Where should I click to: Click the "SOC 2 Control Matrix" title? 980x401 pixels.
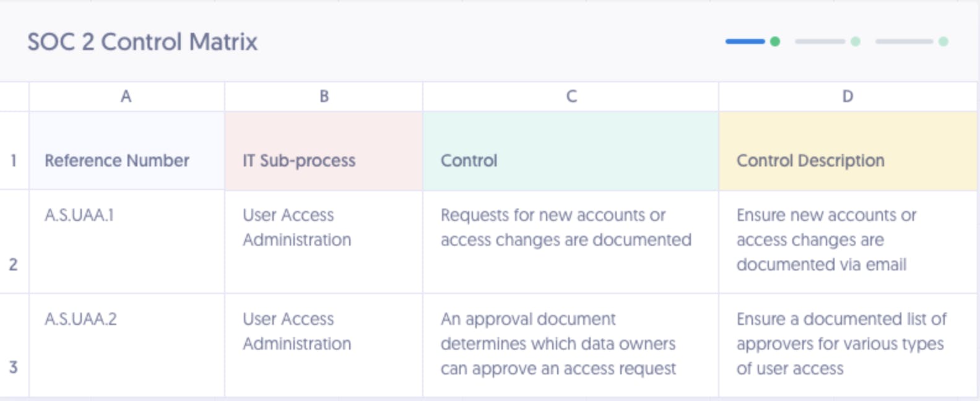coord(142,42)
